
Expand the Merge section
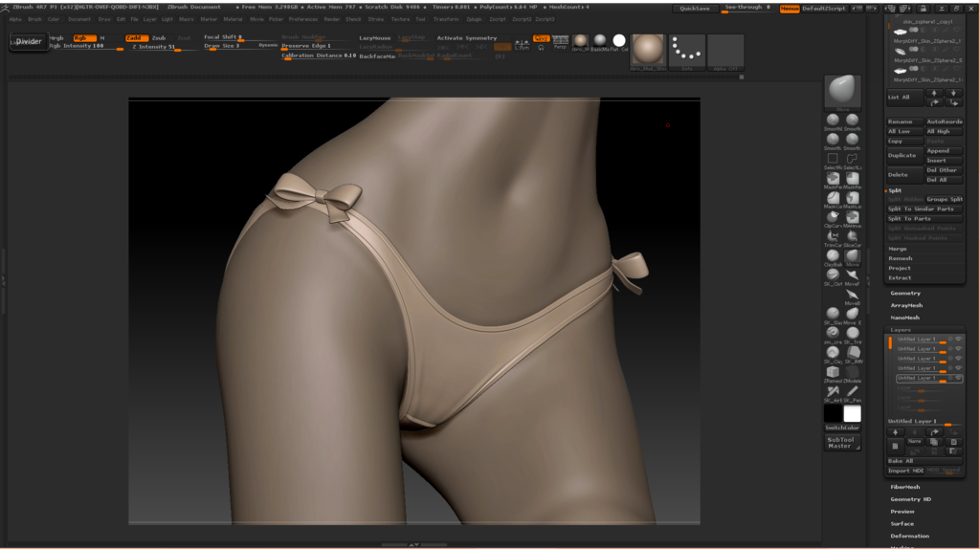898,250
